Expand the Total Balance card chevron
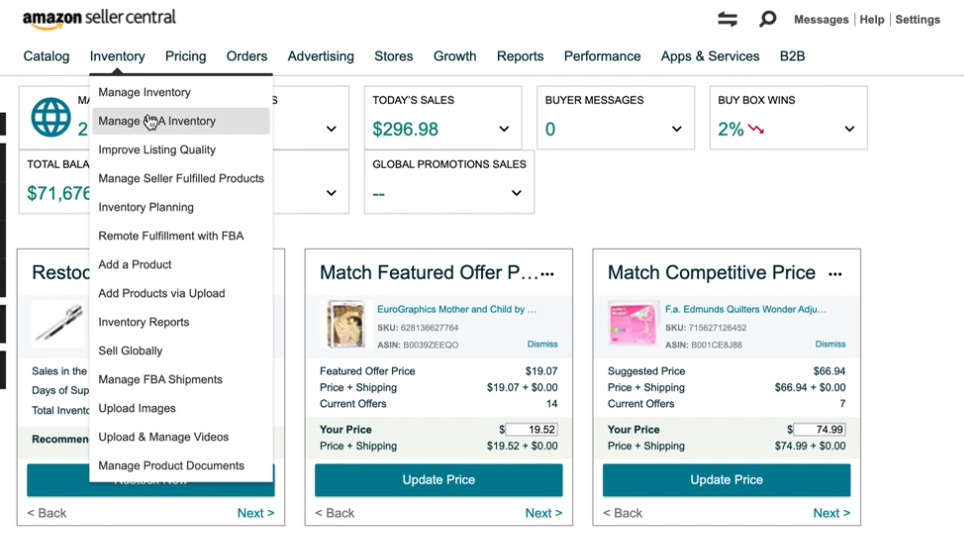The image size is (964, 544). [331, 193]
